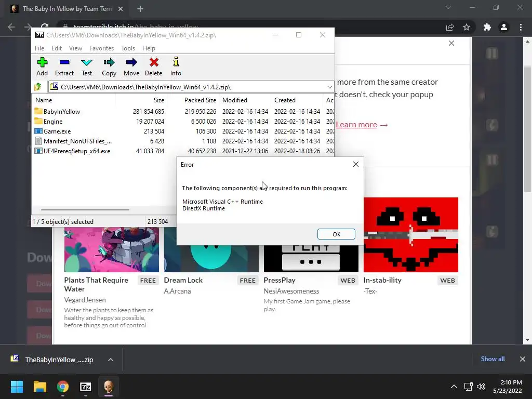The width and height of the screenshot is (532, 399).
Task: Click the Baby In Yellow taskbar icon
Action: 109,387
